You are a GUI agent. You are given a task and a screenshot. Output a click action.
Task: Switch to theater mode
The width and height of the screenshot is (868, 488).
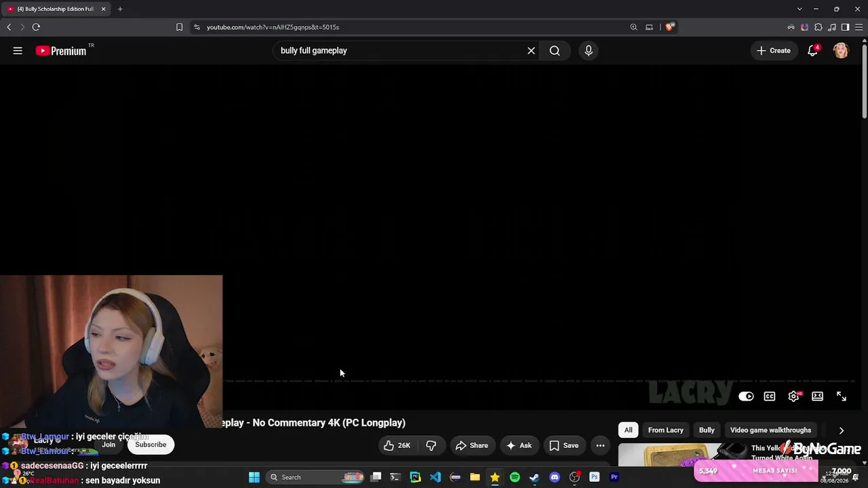818,396
